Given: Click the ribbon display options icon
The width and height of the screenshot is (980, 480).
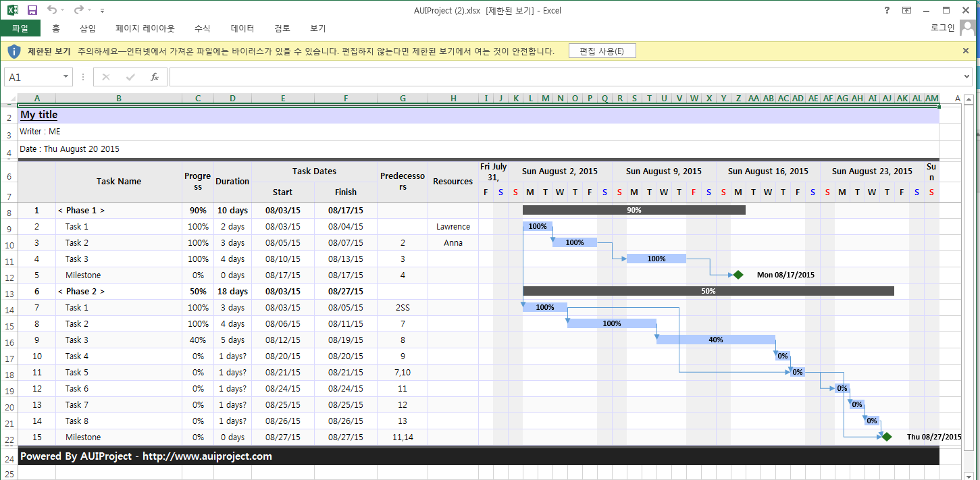Looking at the screenshot, I should pos(906,10).
